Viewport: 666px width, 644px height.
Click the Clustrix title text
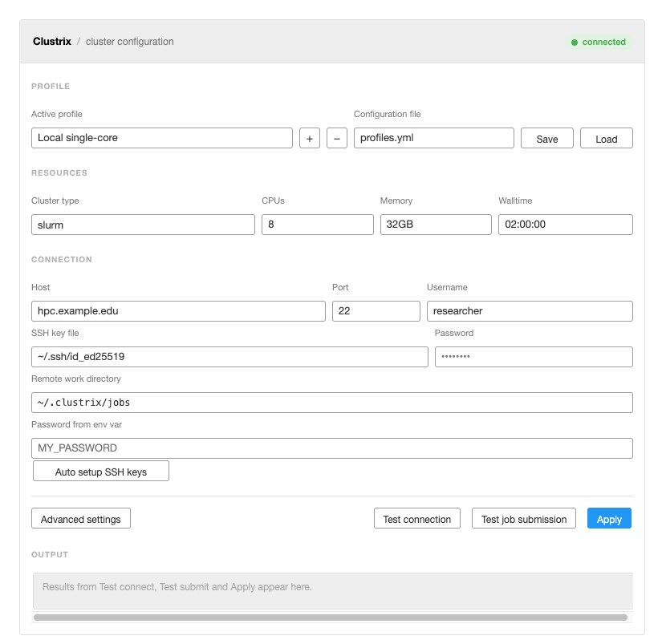[52, 42]
